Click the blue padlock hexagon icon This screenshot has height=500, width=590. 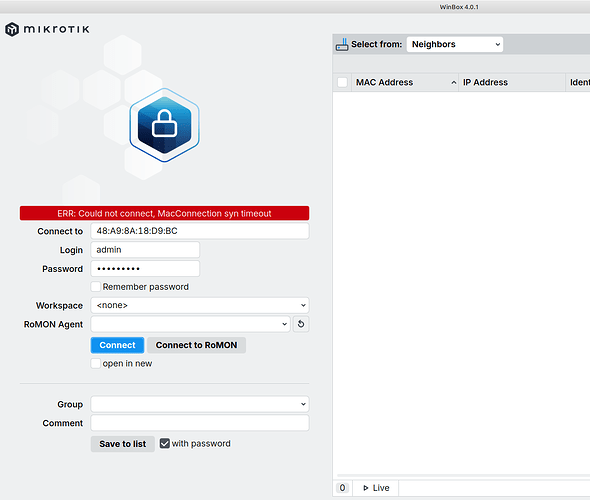[164, 125]
